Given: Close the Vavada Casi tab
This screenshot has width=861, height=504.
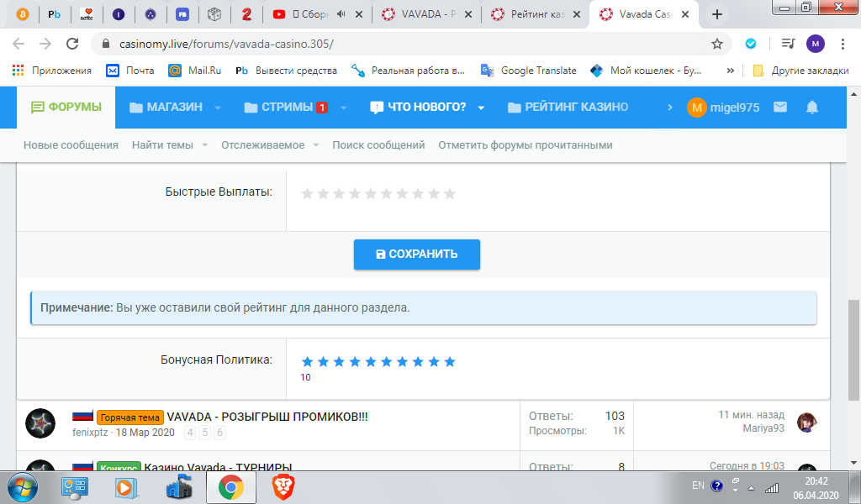Looking at the screenshot, I should coord(685,15).
